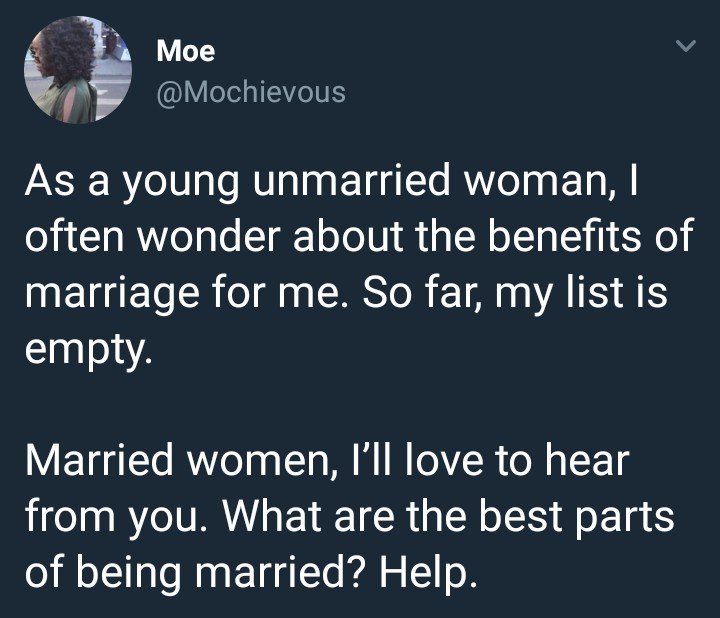The height and width of the screenshot is (618, 720).
Task: Click the display name Moe
Action: pyautogui.click(x=186, y=51)
